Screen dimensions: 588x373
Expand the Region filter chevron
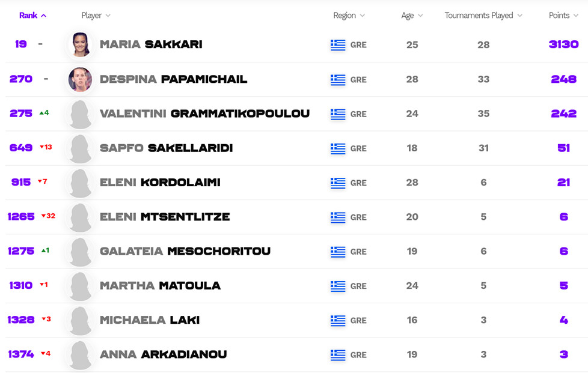pyautogui.click(x=363, y=16)
